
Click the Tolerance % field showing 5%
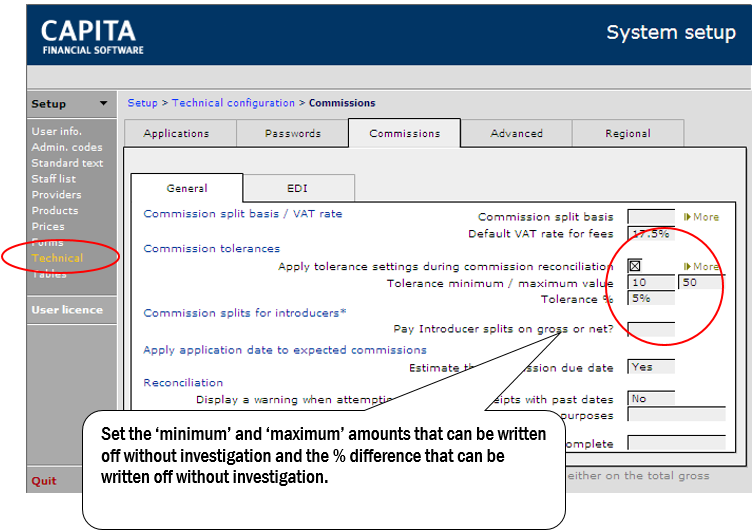pyautogui.click(x=651, y=298)
